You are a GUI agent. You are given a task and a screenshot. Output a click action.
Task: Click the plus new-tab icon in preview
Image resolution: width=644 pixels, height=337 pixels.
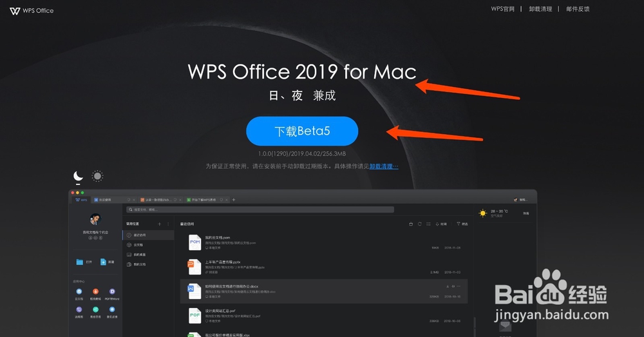[x=234, y=200]
